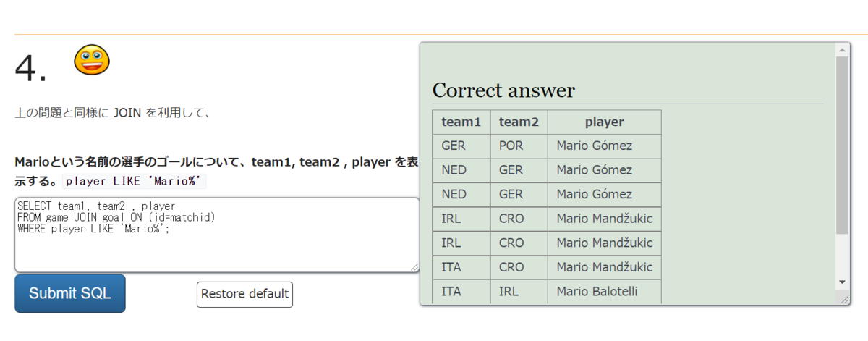Click the question number 4 heading
This screenshot has height=341, width=868.
tap(31, 69)
